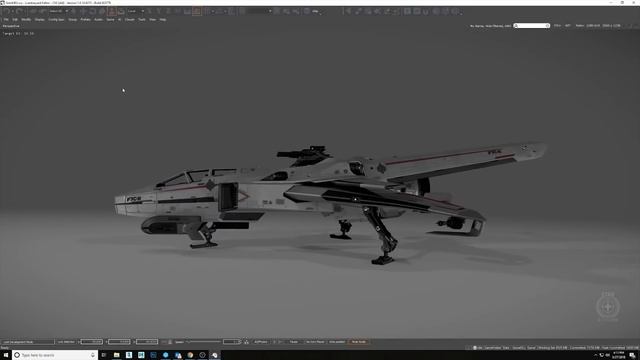Click the Redo icon in toolbar
Viewport: 640px width, 360px height.
point(19,11)
